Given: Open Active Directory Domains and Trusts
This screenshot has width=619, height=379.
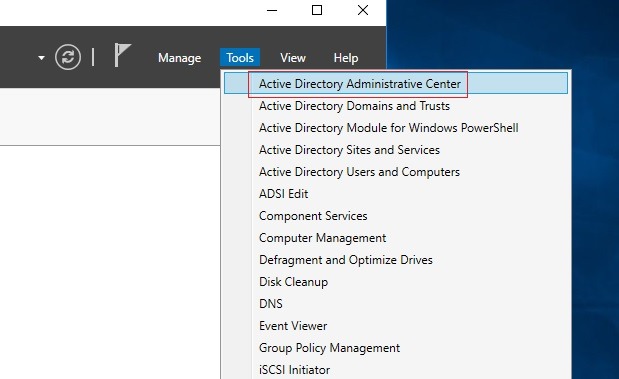Looking at the screenshot, I should 396,106.
